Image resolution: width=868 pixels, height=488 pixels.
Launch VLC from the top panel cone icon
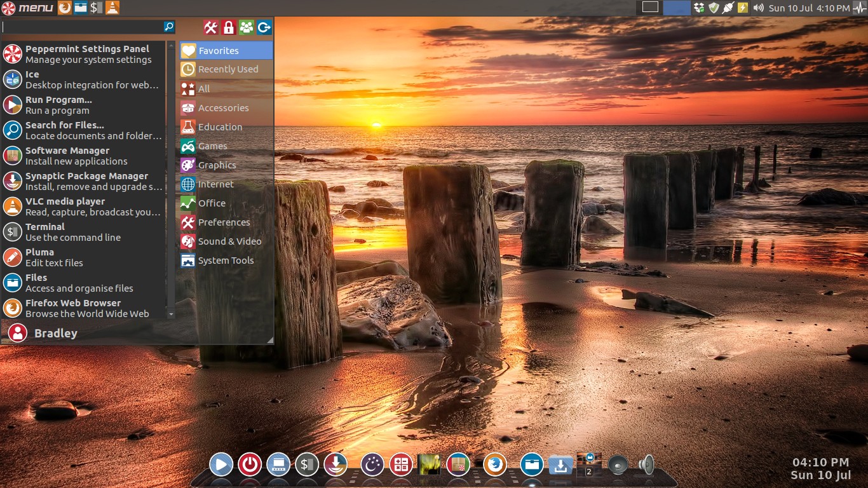pyautogui.click(x=112, y=8)
